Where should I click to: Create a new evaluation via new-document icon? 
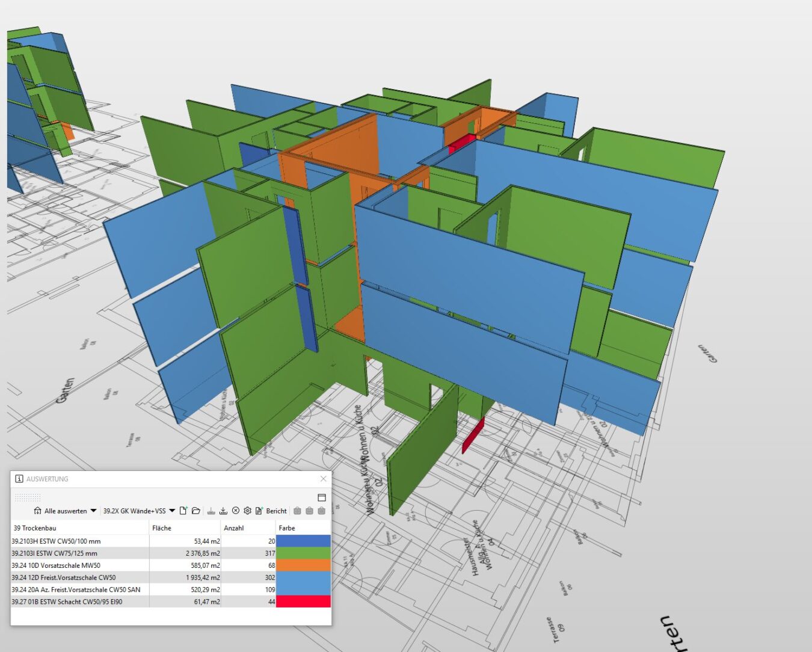[184, 511]
